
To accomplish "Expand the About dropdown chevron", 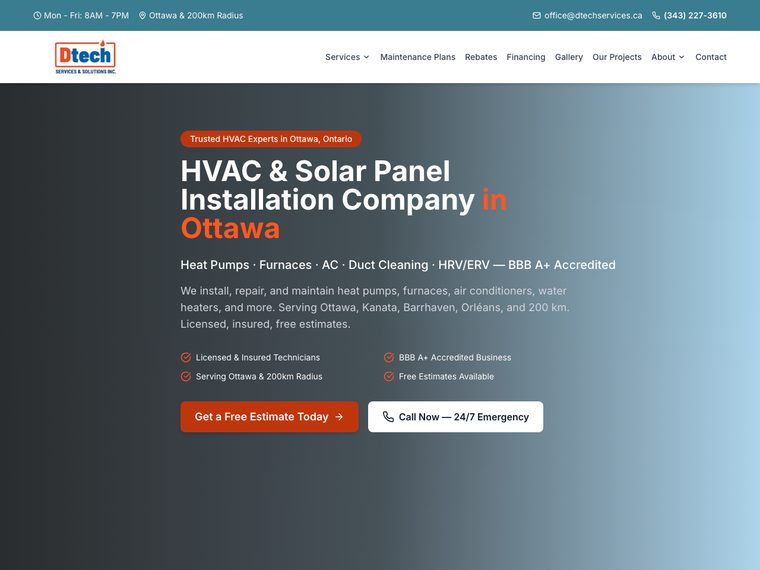I will pyautogui.click(x=681, y=57).
